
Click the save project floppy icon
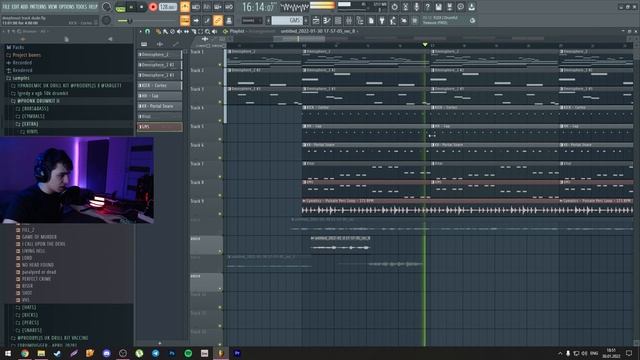coord(438,7)
